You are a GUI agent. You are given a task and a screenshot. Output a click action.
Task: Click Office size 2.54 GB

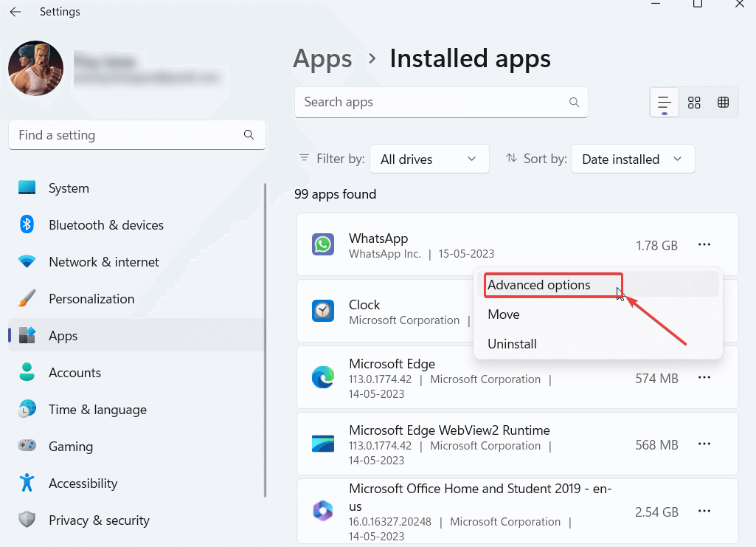pyautogui.click(x=656, y=512)
